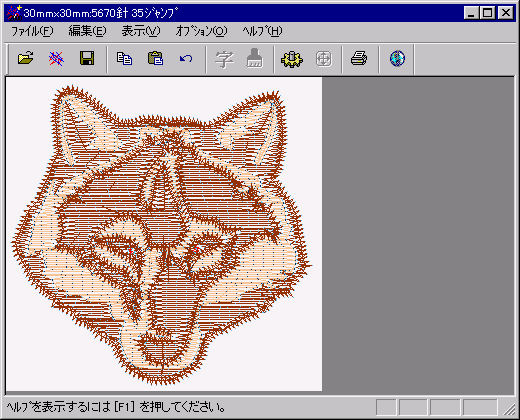Image resolution: width=520 pixels, height=420 pixels.
Task: Select the grayed stamp tool icon
Action: [x=255, y=59]
